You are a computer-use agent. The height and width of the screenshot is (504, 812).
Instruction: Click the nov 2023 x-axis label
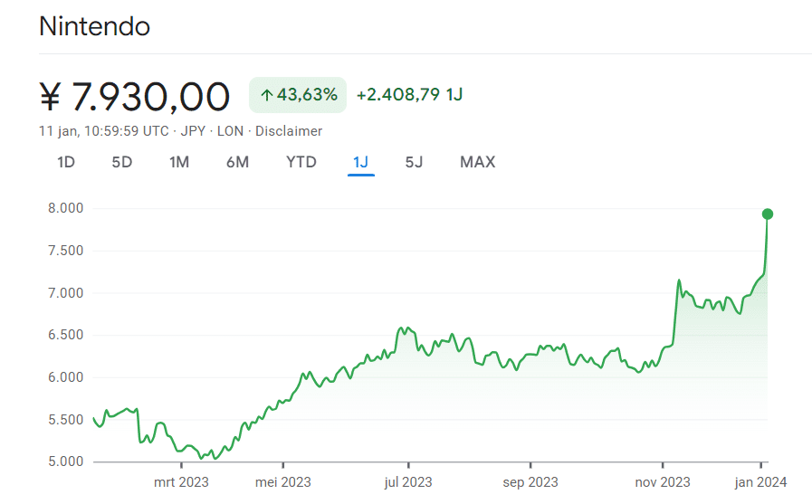click(x=663, y=482)
